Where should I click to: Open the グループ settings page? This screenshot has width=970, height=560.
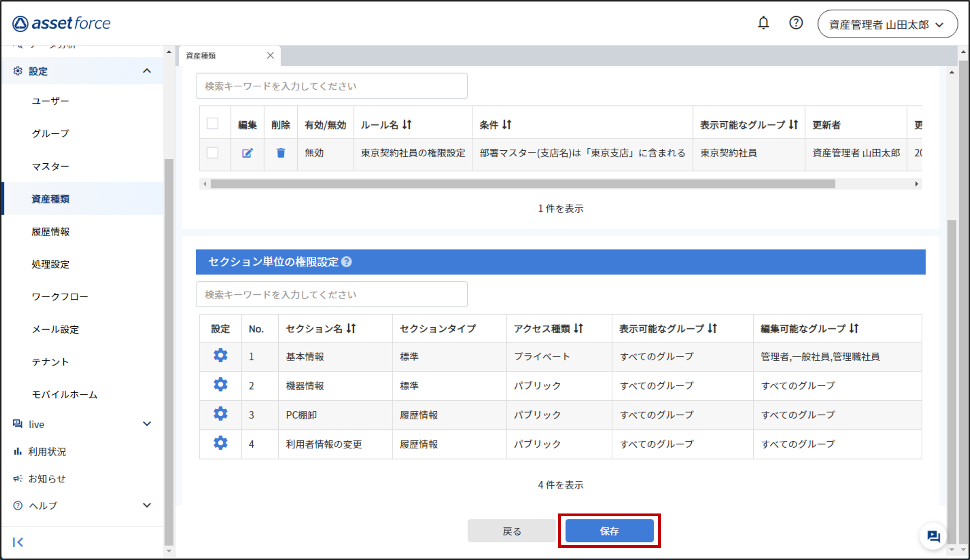click(50, 134)
